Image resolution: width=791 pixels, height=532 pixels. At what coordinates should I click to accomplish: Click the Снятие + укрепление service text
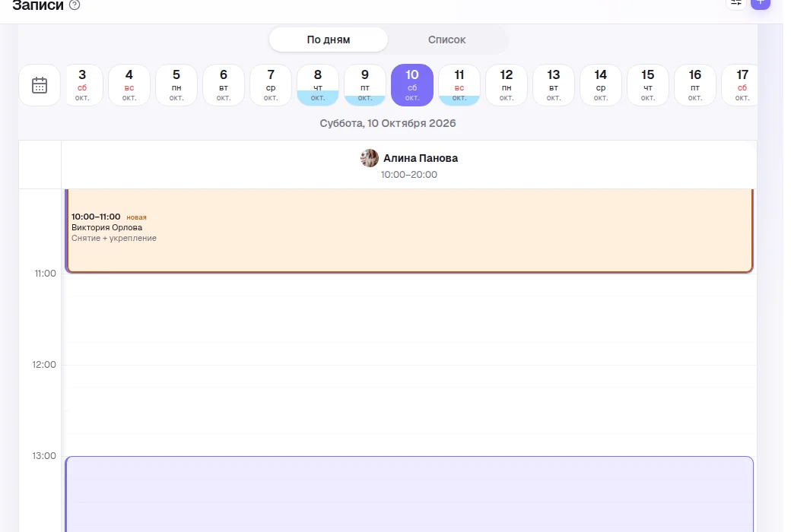[x=114, y=238]
